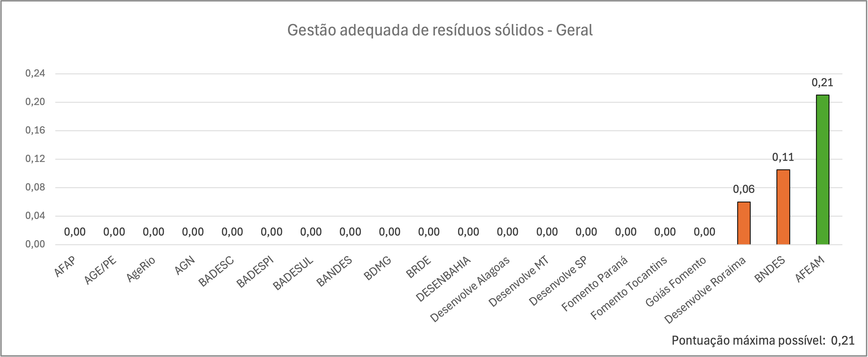This screenshot has height=357, width=868.
Task: Click the 0,21 data label above AFEAM
Action: coord(822,82)
